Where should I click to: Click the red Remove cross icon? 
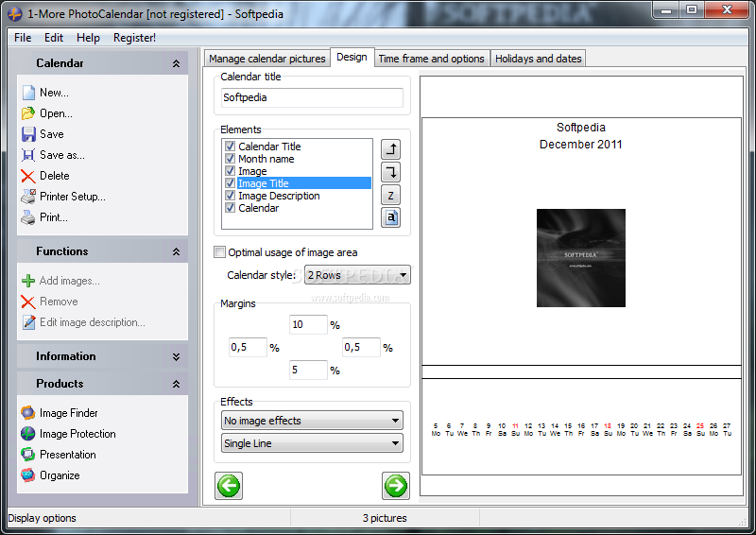pyautogui.click(x=28, y=302)
